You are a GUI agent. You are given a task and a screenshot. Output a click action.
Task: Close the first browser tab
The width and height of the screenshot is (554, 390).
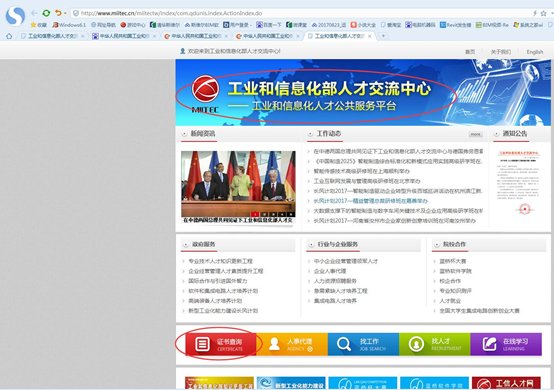[x=83, y=36]
